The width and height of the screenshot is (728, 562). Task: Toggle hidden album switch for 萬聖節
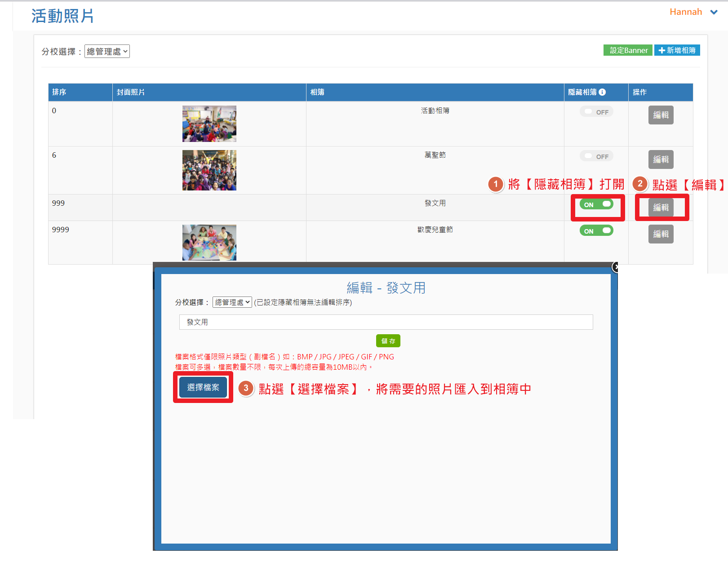click(596, 156)
